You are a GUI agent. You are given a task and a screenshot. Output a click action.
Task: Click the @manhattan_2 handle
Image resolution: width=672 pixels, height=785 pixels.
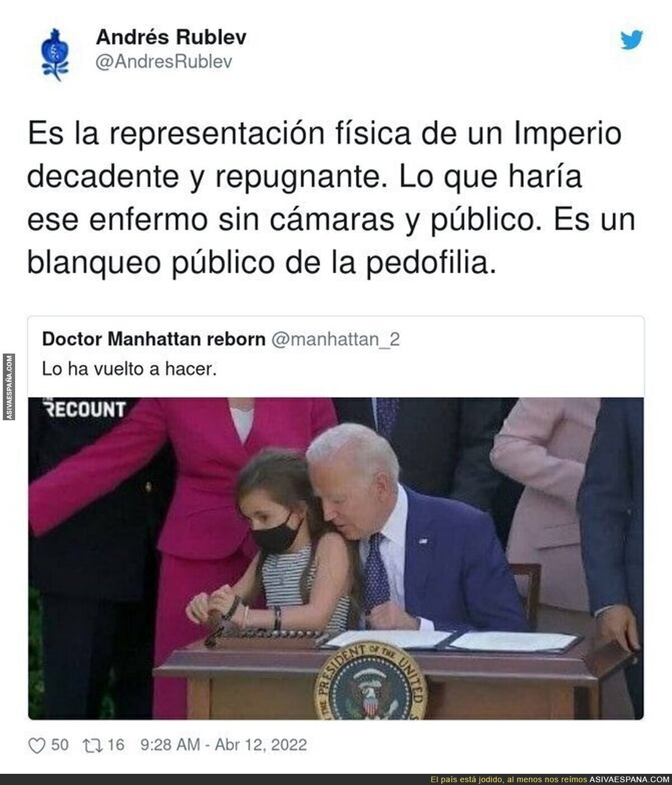click(335, 340)
